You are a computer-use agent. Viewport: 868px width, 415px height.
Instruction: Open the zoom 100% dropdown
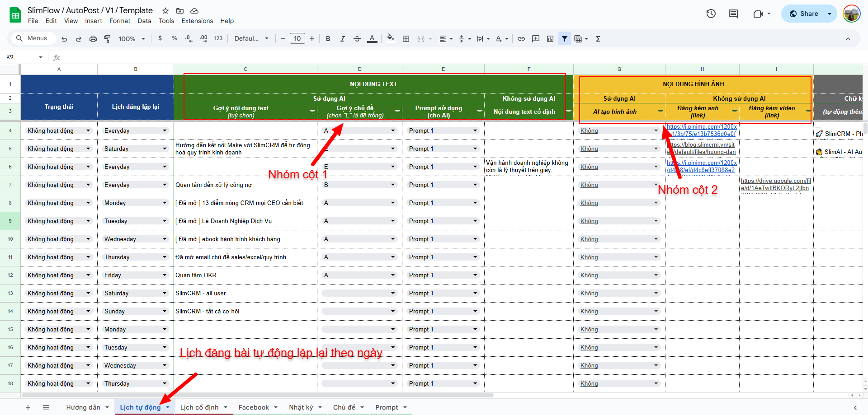(132, 39)
